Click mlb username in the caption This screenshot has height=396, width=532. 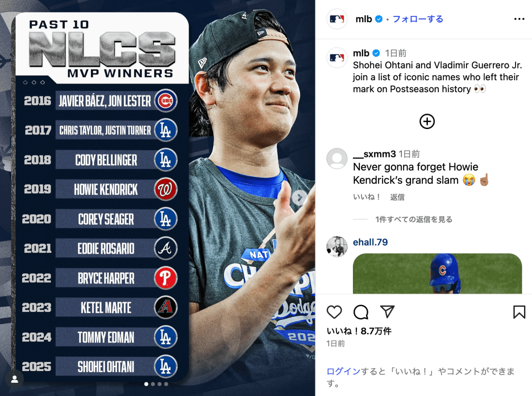361,53
